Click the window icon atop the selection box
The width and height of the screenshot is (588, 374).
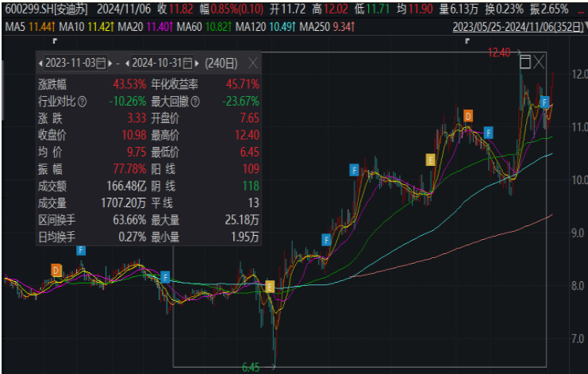(x=525, y=62)
